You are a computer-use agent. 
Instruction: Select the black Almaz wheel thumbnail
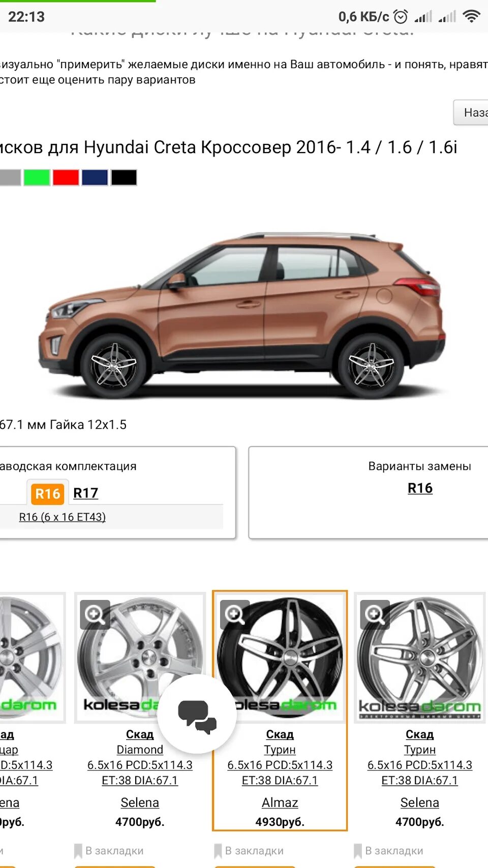(x=280, y=657)
